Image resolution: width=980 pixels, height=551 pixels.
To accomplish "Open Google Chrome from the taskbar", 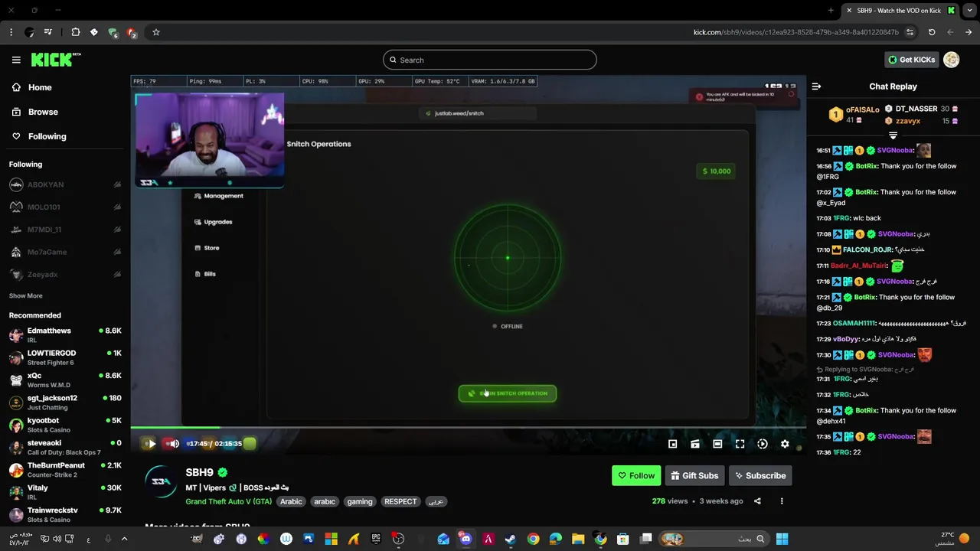I will pyautogui.click(x=533, y=539).
